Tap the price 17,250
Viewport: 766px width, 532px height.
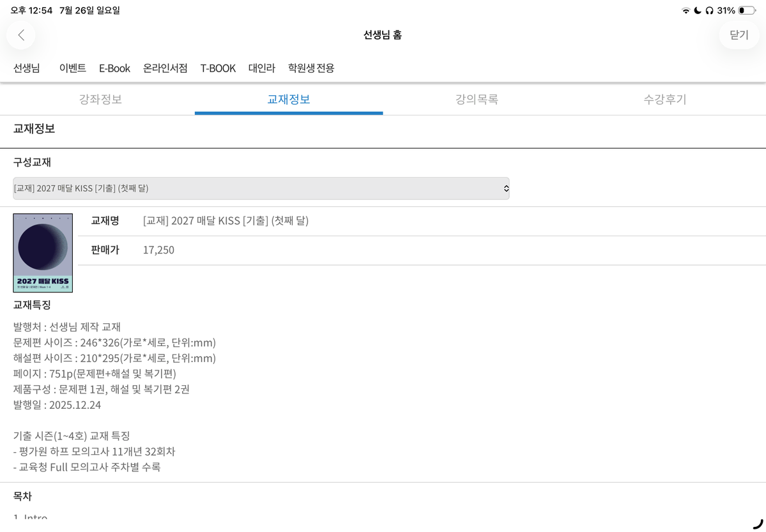pyautogui.click(x=159, y=250)
